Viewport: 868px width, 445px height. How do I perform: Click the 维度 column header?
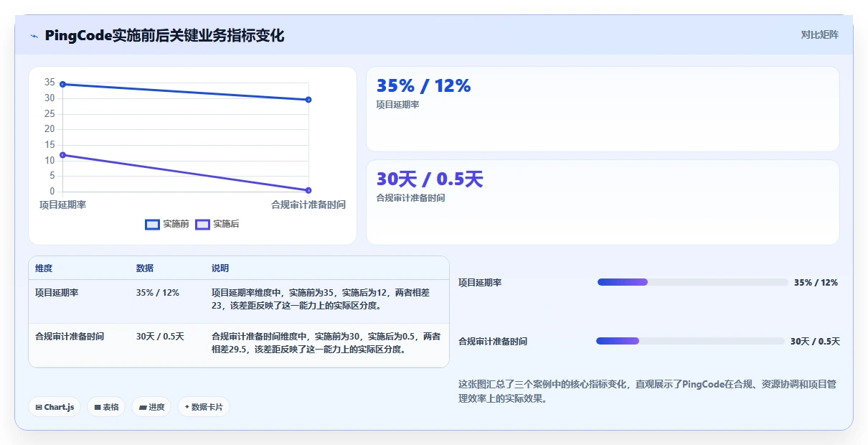(44, 268)
